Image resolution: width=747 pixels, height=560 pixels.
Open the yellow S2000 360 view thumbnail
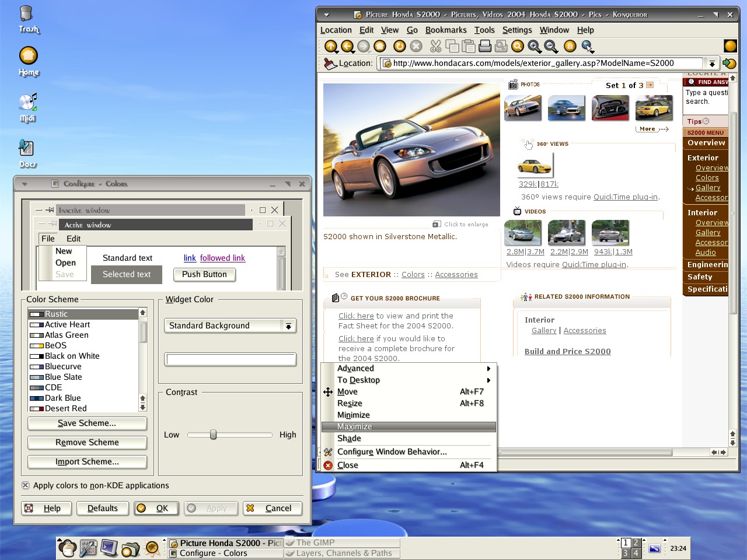pos(535,166)
